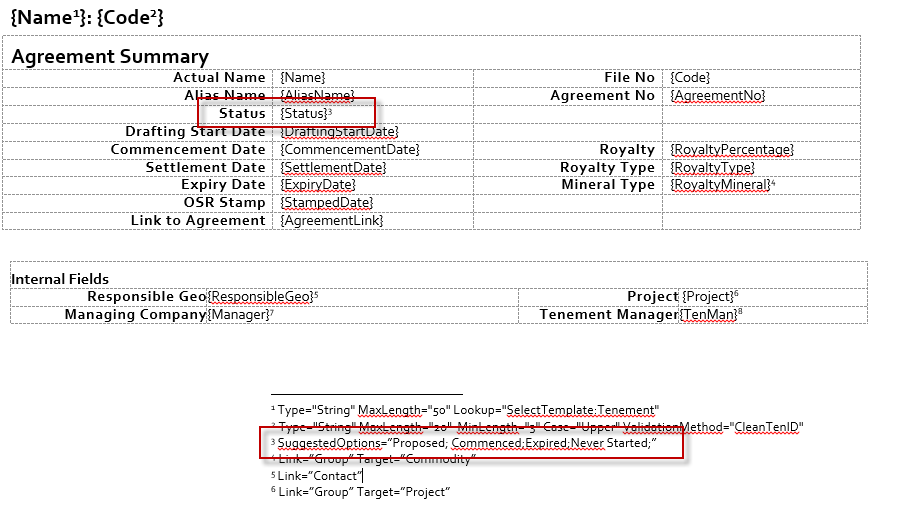The width and height of the screenshot is (901, 526).
Task: Click the {Status} placeholder field
Action: (x=304, y=114)
